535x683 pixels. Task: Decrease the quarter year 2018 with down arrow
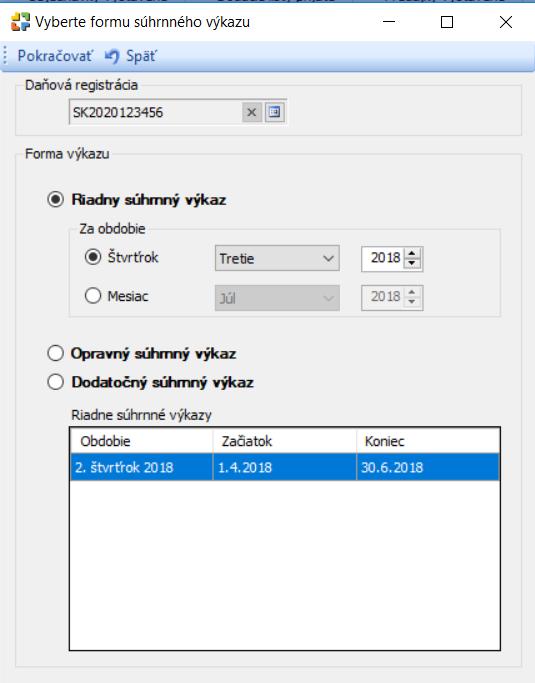412,264
